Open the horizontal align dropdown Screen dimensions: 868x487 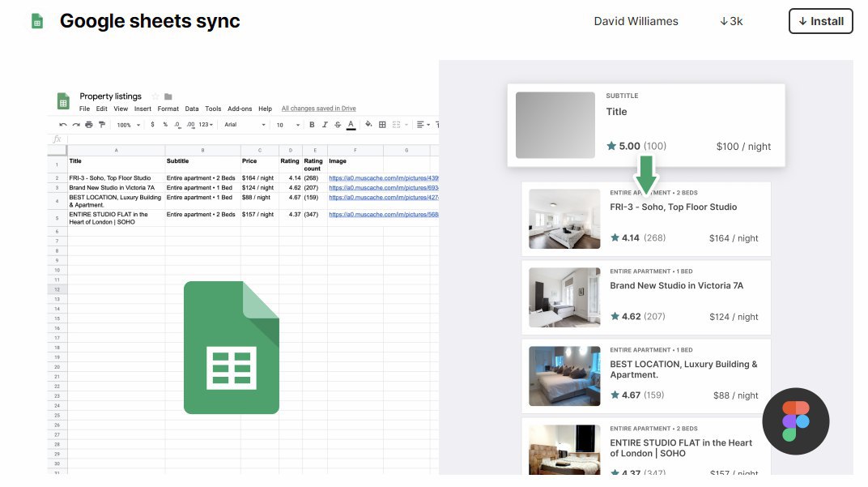[x=423, y=125]
